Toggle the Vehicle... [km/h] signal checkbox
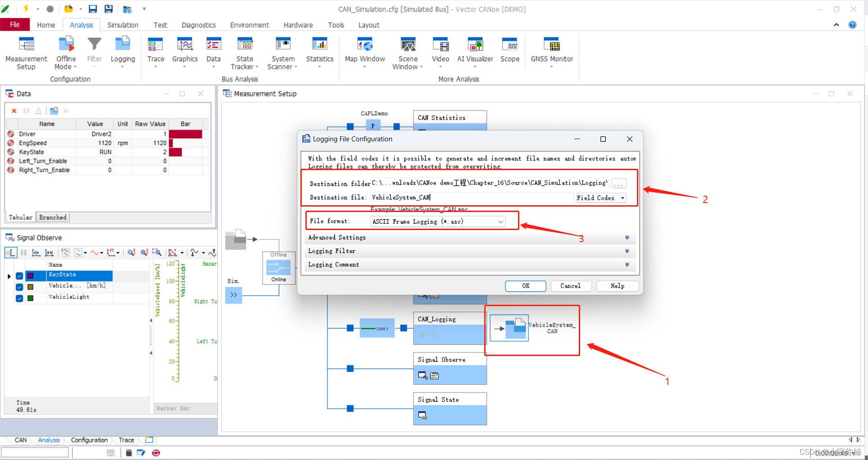Viewport: 868px width, 460px height. click(19, 287)
